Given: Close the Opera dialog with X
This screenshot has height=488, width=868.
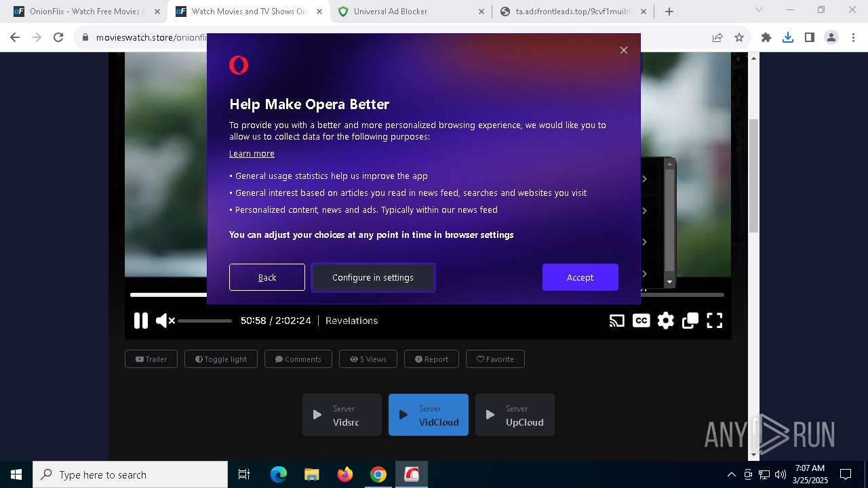Looking at the screenshot, I should 624,50.
